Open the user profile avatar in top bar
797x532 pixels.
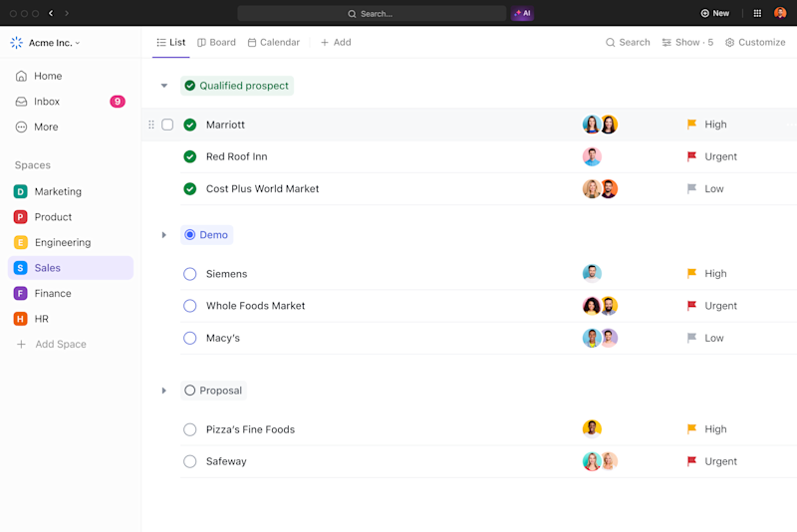pos(780,13)
